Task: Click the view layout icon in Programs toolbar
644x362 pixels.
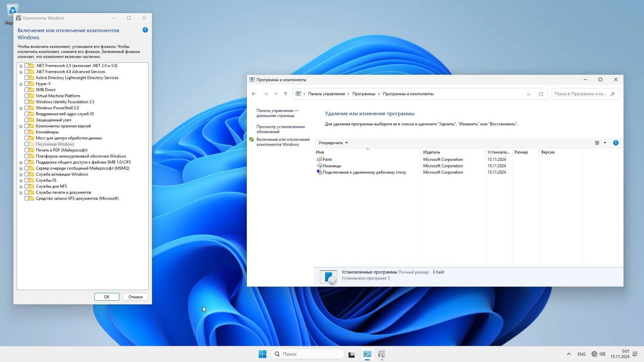Action: click(x=597, y=143)
